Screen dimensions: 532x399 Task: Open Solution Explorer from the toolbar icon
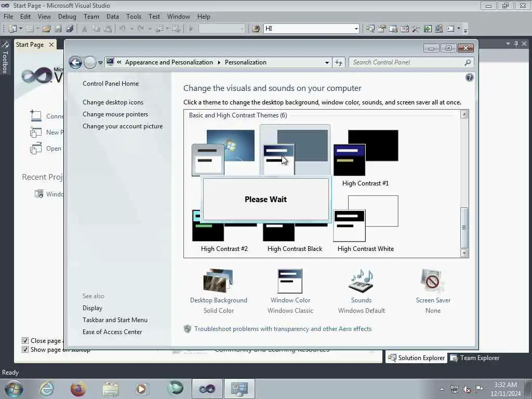point(370,29)
